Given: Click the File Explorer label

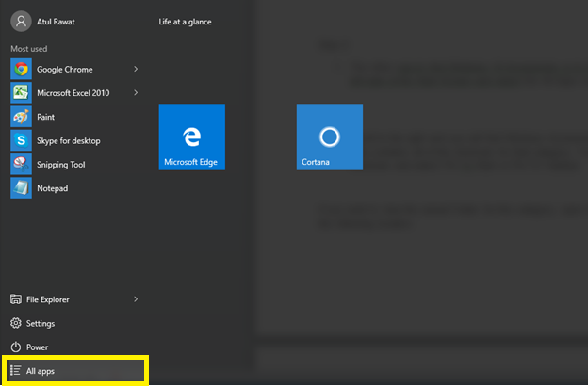Looking at the screenshot, I should [x=48, y=299].
